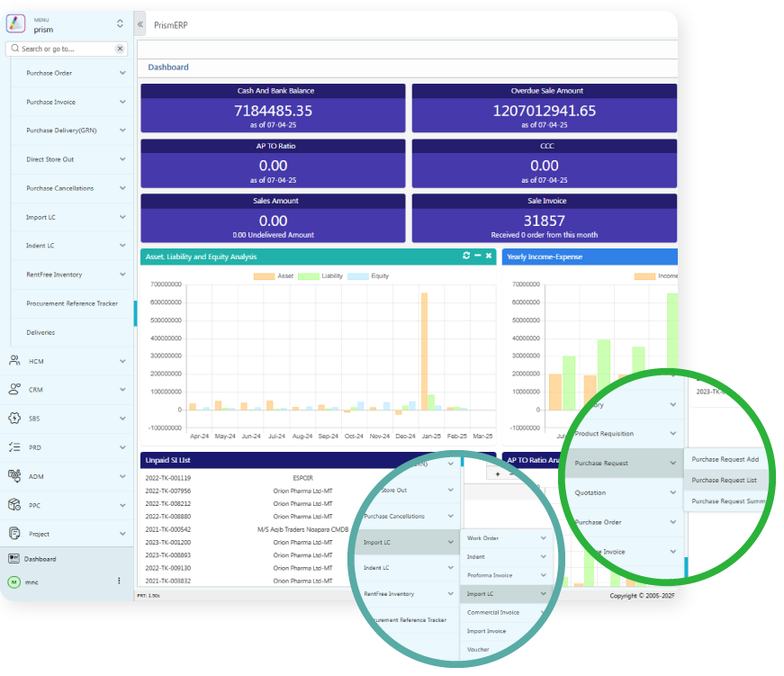Click the PPC module icon
784x676 pixels.
[14, 505]
